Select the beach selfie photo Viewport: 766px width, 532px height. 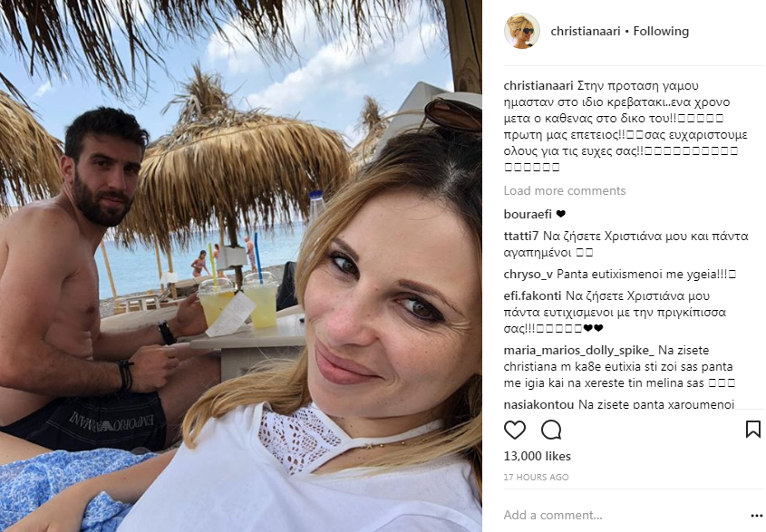(241, 266)
